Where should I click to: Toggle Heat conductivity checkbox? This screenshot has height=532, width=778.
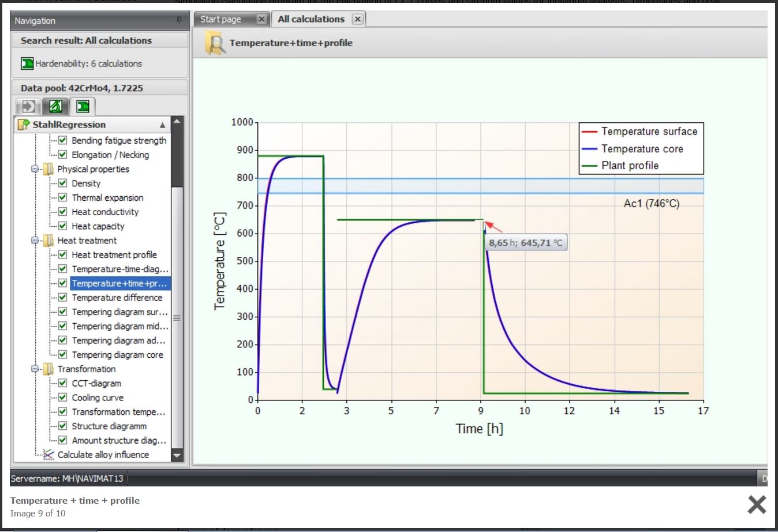click(x=63, y=212)
